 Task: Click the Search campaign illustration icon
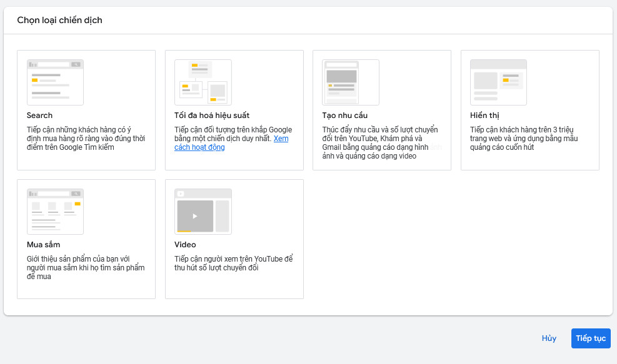[x=55, y=82]
